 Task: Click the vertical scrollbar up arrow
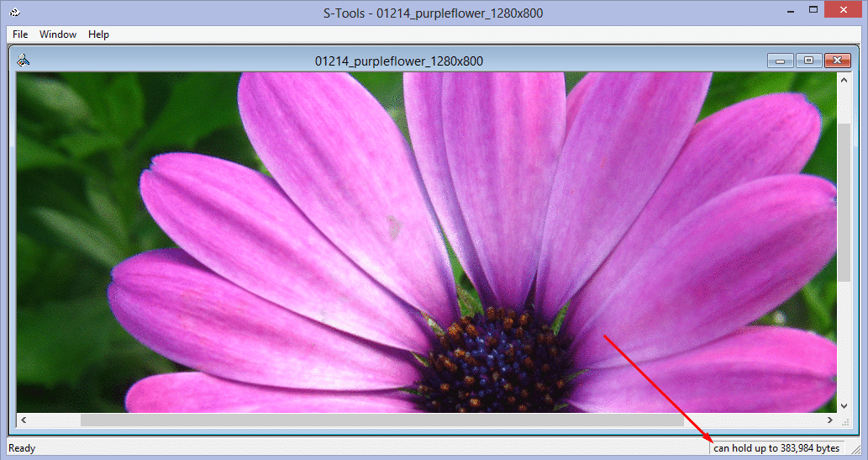[x=844, y=80]
